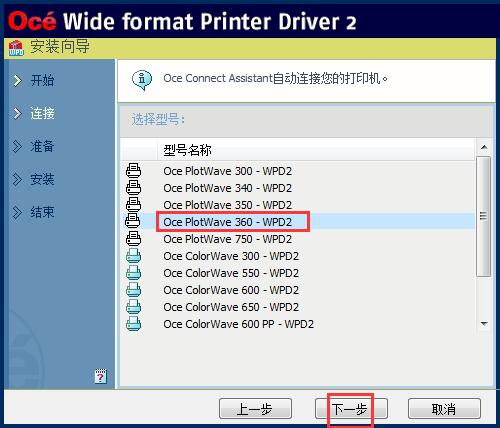The image size is (500, 428).
Task: Select Oce ColorWave 600 PP - WPD2
Action: click(239, 324)
